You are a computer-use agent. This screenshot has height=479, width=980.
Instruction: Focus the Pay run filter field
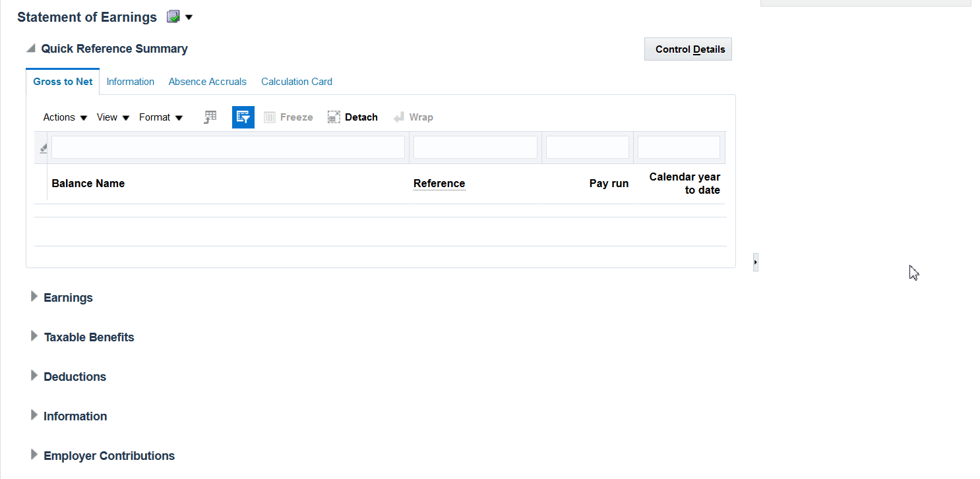tap(588, 148)
